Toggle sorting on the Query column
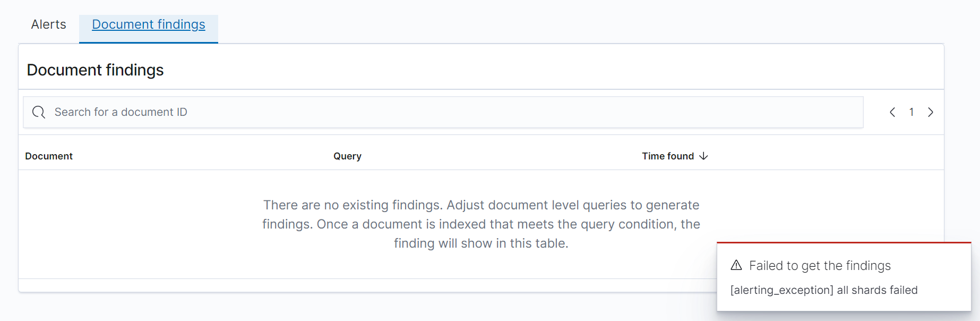The width and height of the screenshot is (980, 321). tap(347, 156)
